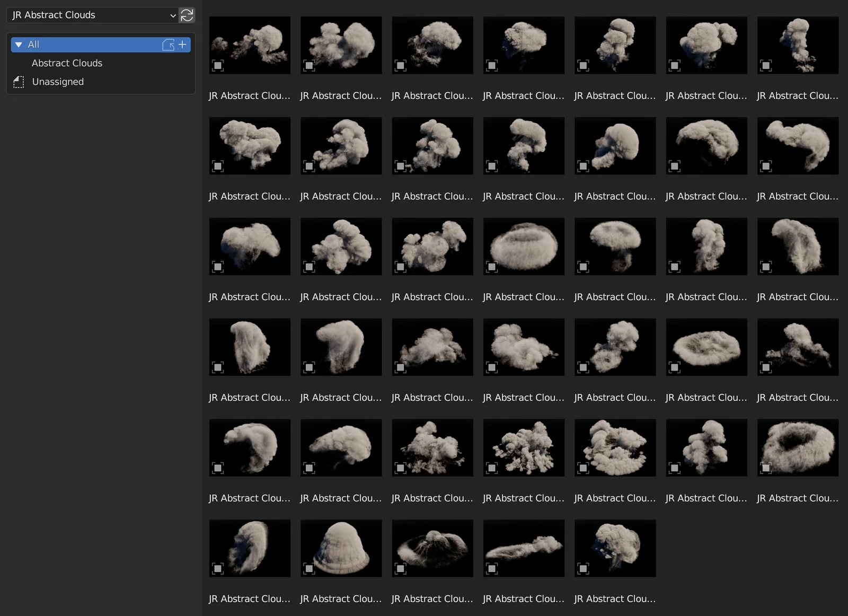Click the catalog filter icon beside the plus
The width and height of the screenshot is (848, 616).
(169, 45)
